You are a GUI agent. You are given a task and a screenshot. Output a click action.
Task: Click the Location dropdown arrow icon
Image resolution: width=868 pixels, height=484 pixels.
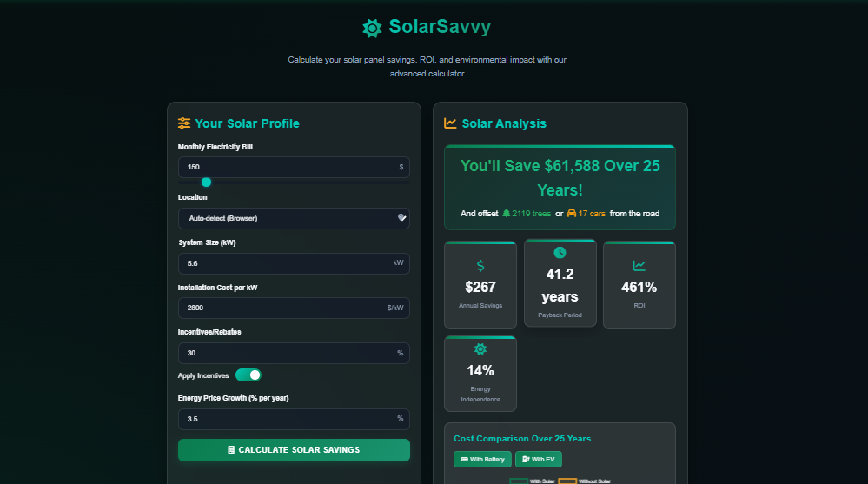point(402,217)
